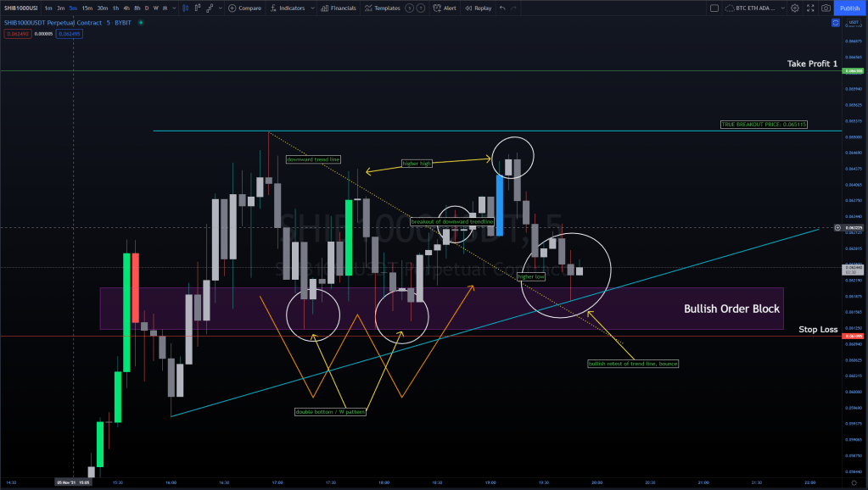Take a chart snapshot with camera icon
The width and height of the screenshot is (868, 490).
(x=825, y=8)
